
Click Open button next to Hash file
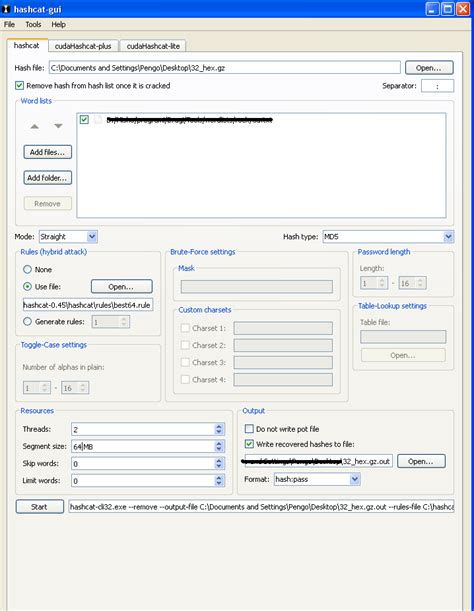(x=429, y=68)
